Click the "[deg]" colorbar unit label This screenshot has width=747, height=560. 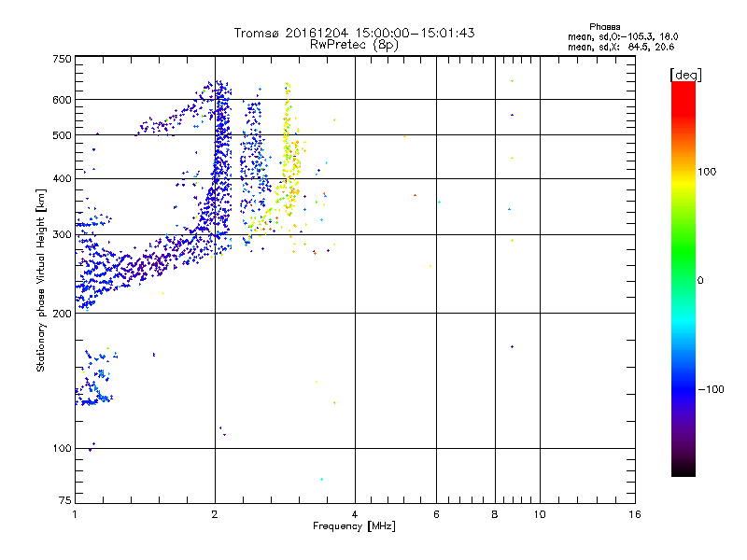685,75
